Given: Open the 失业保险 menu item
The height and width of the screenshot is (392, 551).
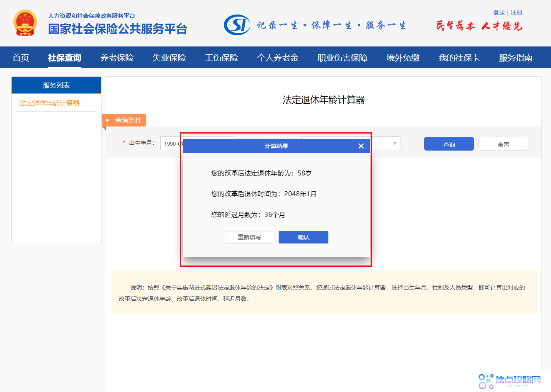Looking at the screenshot, I should pos(169,58).
